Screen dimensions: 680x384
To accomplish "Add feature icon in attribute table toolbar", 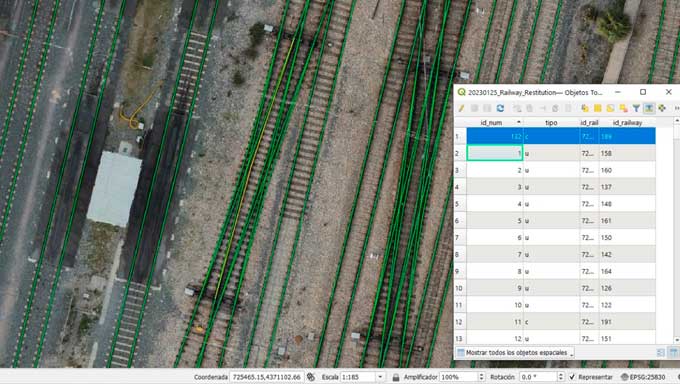I will 517,108.
